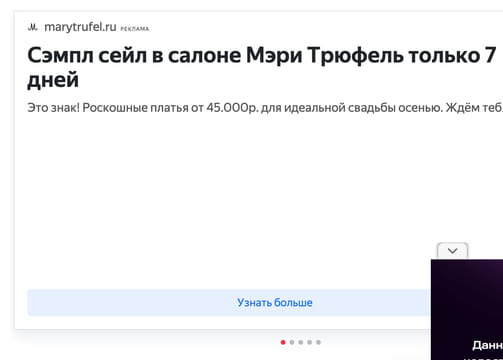Go to the fifth carousel slide dot

point(318,342)
